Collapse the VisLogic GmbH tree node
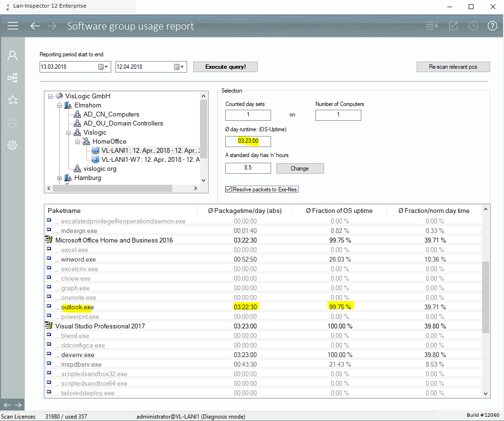504x421 pixels. click(50, 96)
